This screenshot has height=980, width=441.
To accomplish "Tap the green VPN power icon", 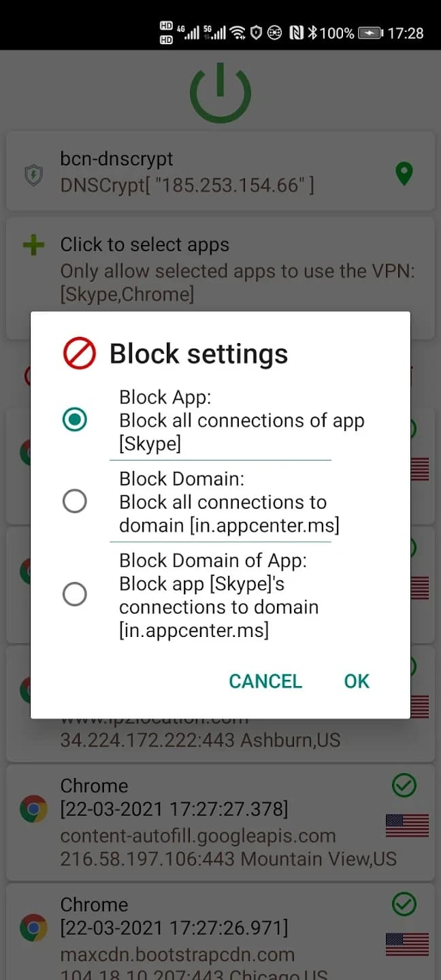I will 220,93.
